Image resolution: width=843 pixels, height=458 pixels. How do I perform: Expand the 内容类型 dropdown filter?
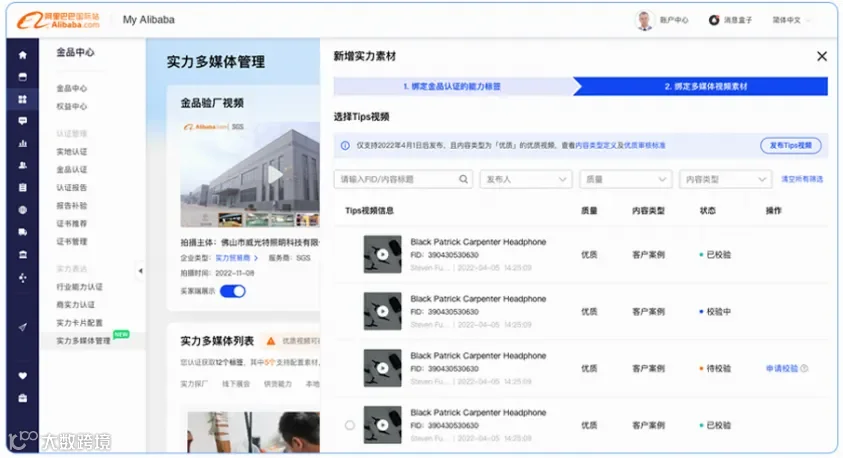(725, 179)
